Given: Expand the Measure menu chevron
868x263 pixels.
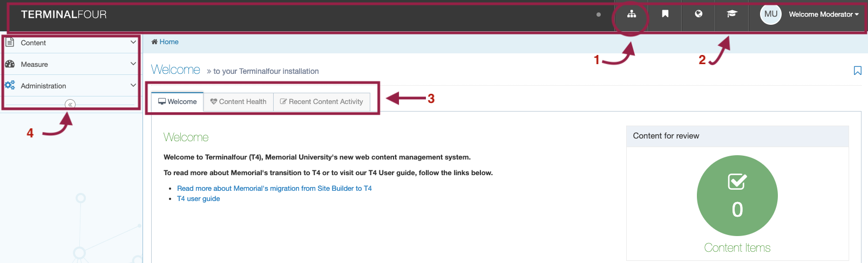Looking at the screenshot, I should pyautogui.click(x=133, y=64).
